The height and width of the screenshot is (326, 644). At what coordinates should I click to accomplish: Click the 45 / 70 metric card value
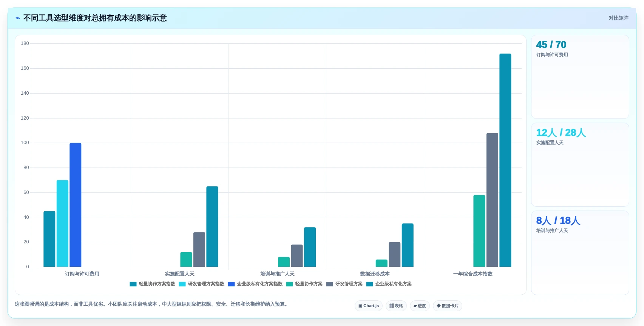(551, 45)
